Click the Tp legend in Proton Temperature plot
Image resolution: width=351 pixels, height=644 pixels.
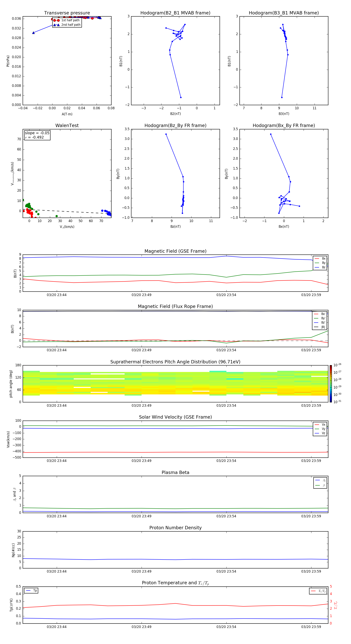click(31, 591)
